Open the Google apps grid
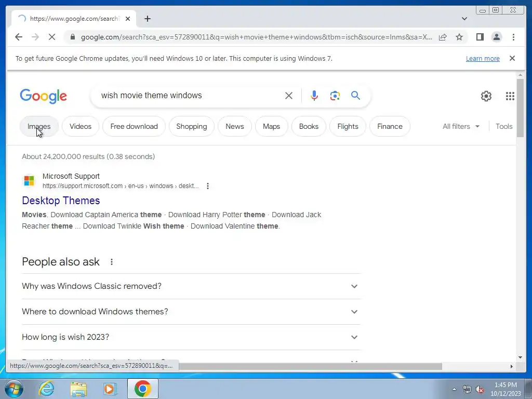This screenshot has height=399, width=532. pyautogui.click(x=510, y=96)
